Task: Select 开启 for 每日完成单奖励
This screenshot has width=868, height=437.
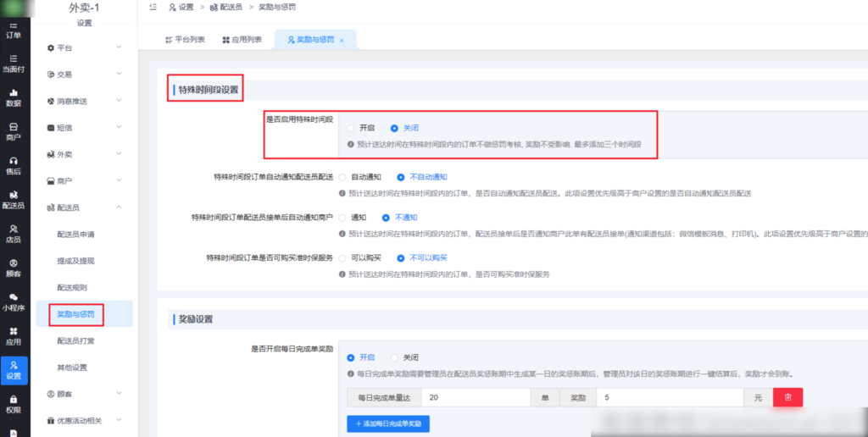Action: [361, 357]
